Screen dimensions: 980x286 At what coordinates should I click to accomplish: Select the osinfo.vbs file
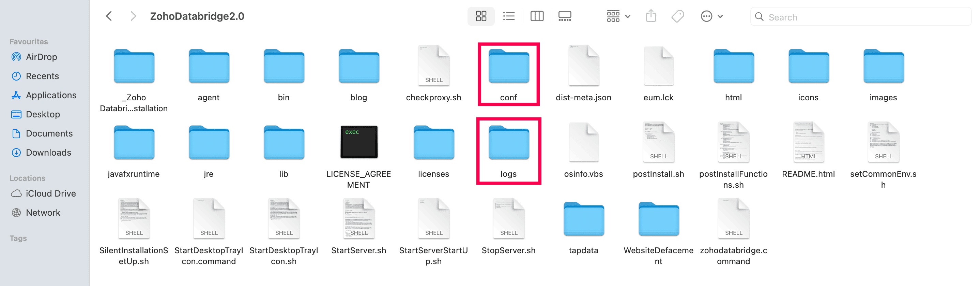(584, 142)
